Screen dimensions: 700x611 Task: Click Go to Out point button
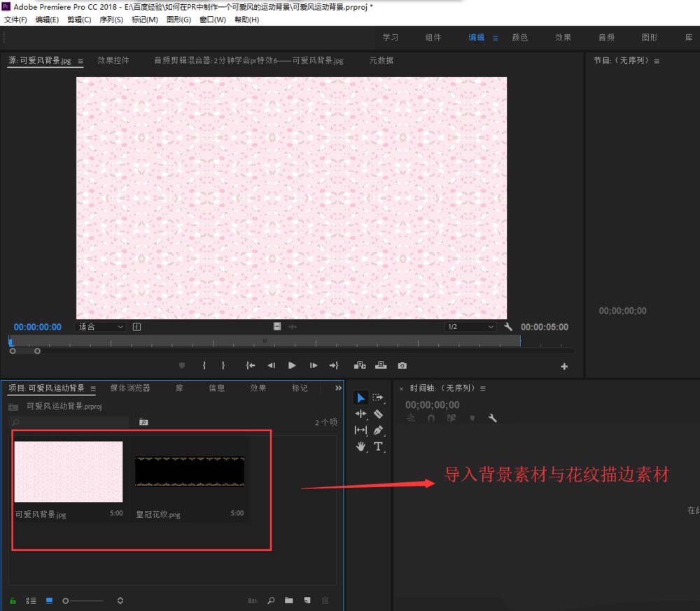click(x=334, y=365)
